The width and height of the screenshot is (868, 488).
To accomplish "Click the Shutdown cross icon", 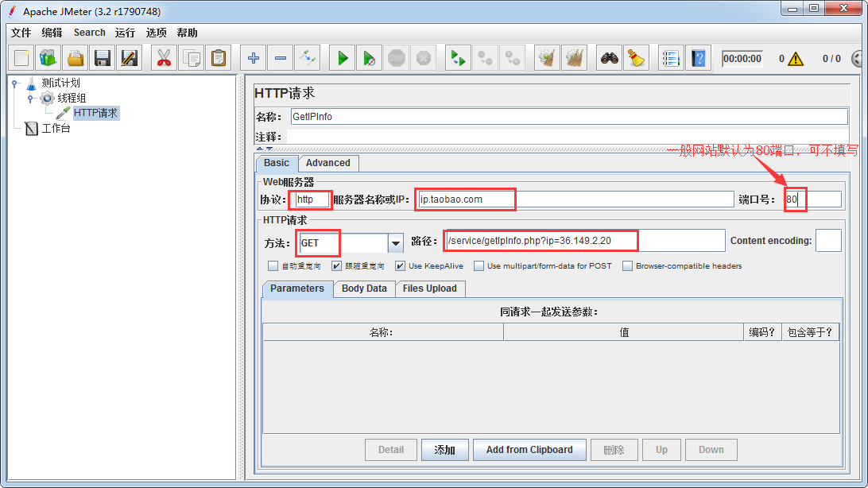I will tap(424, 58).
